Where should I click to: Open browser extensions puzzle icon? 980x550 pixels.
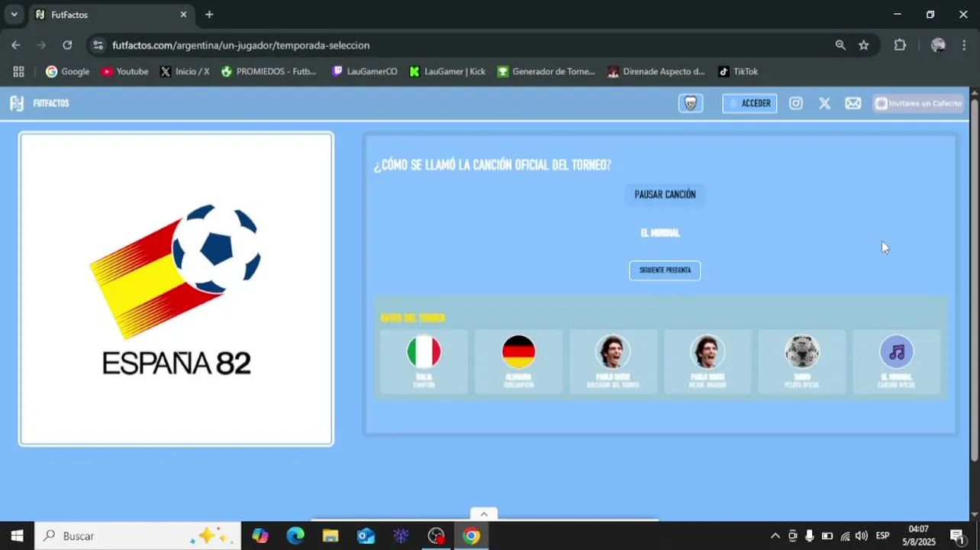900,45
